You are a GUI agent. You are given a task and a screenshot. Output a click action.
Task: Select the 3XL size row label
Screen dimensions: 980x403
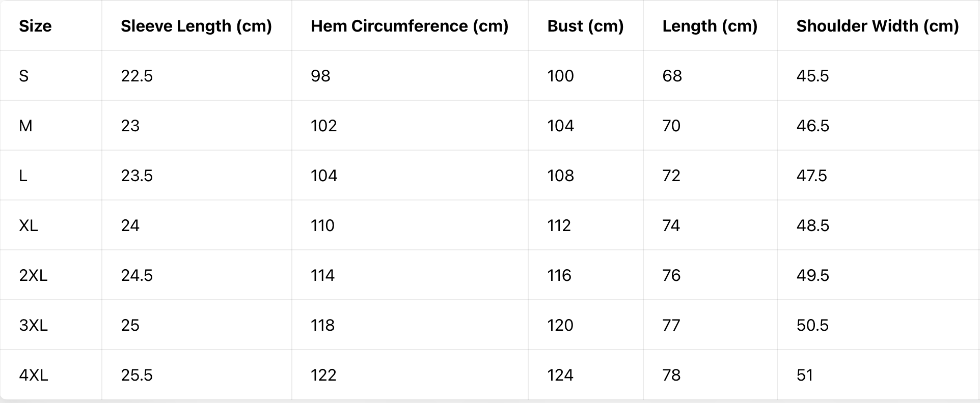point(33,325)
